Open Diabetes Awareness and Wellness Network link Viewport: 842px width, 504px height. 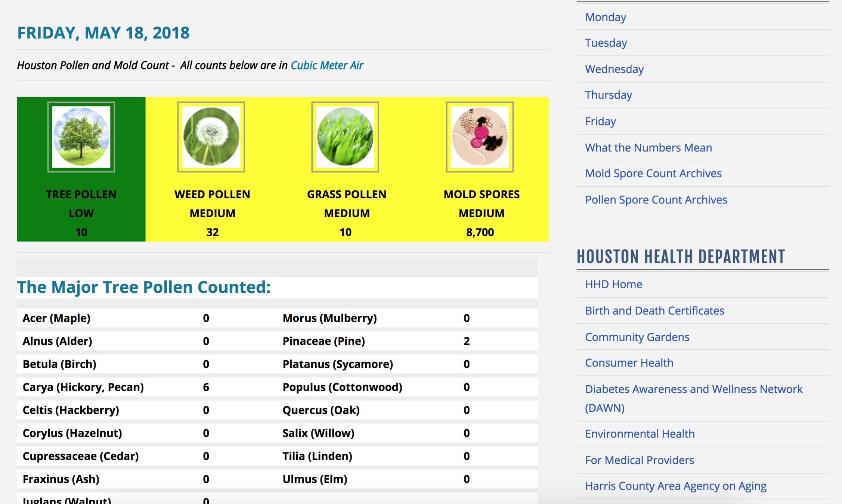coord(693,389)
